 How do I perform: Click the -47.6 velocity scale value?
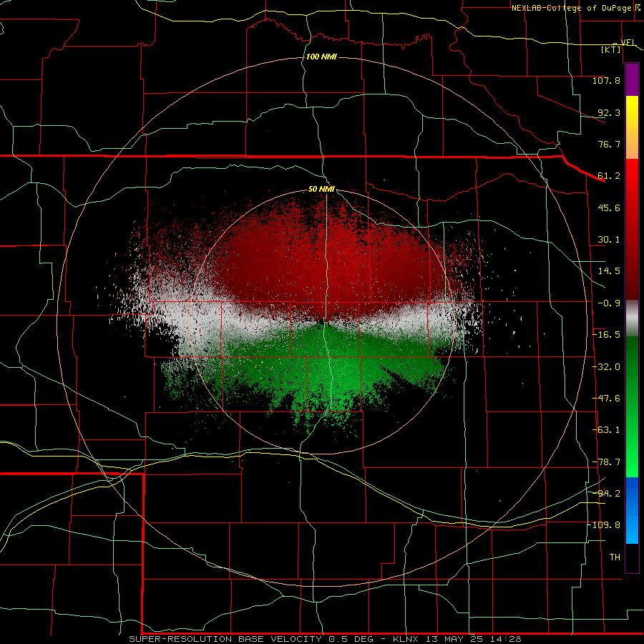[x=606, y=399]
